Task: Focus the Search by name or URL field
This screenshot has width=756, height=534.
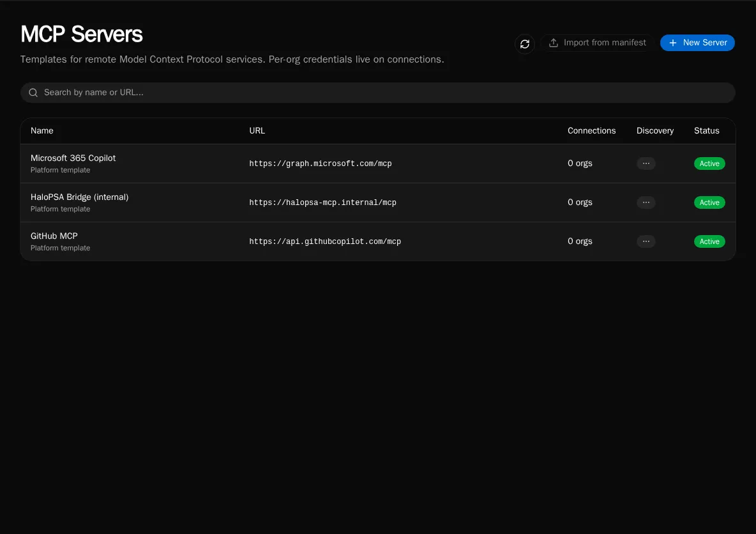Action: pyautogui.click(x=377, y=92)
